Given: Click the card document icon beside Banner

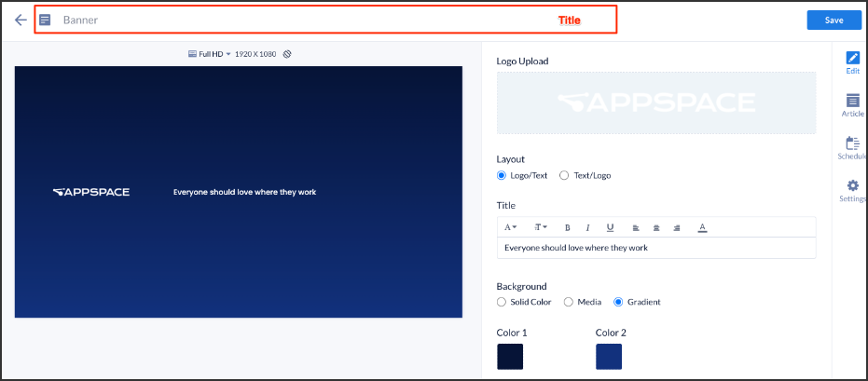Looking at the screenshot, I should [x=45, y=20].
